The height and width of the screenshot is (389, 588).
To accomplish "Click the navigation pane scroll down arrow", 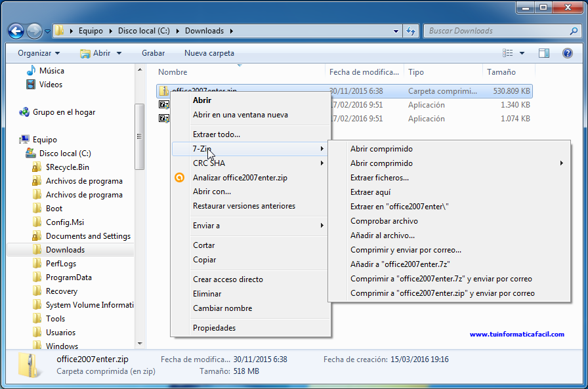I will coord(140,343).
